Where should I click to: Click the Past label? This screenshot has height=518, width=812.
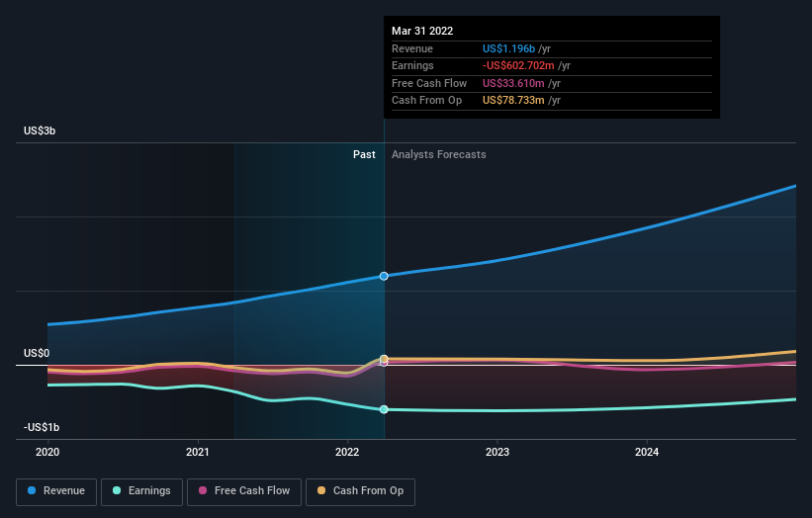(364, 154)
